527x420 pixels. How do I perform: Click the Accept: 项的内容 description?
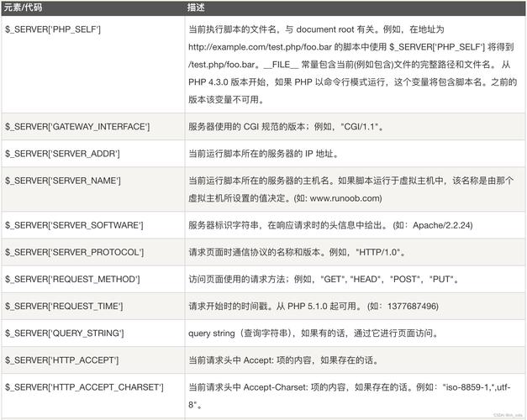[283, 360]
